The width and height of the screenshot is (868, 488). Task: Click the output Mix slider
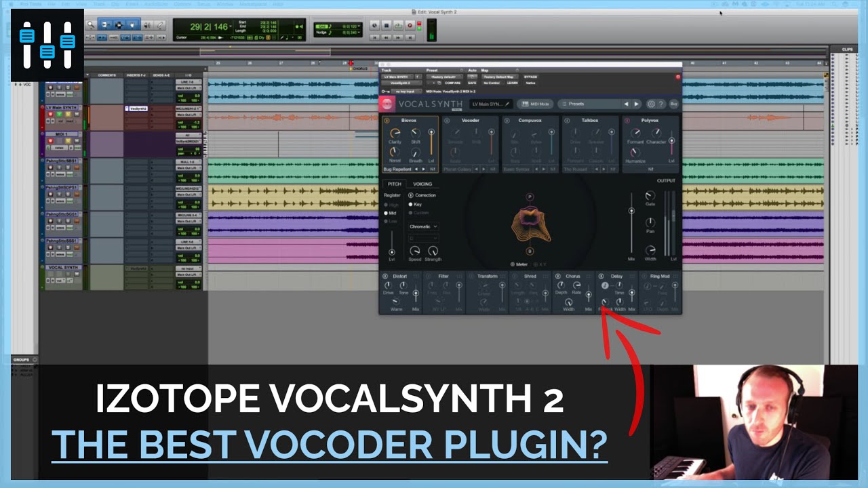point(631,224)
